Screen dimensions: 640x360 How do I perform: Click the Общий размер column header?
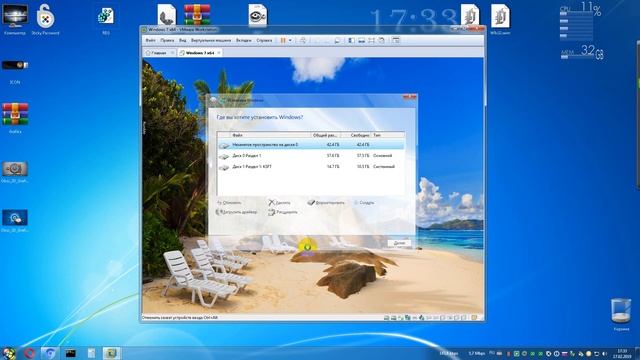(325, 135)
